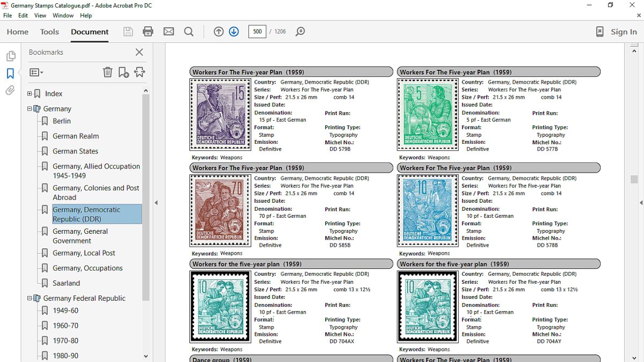Toggle the Bookmarks panel icon
This screenshot has height=362, width=644.
point(10,73)
